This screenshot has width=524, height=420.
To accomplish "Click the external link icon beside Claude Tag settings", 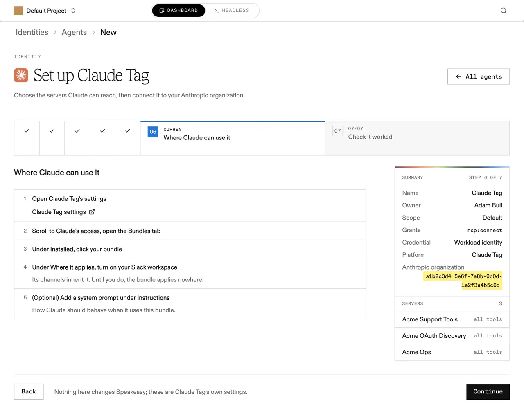I will click(92, 212).
